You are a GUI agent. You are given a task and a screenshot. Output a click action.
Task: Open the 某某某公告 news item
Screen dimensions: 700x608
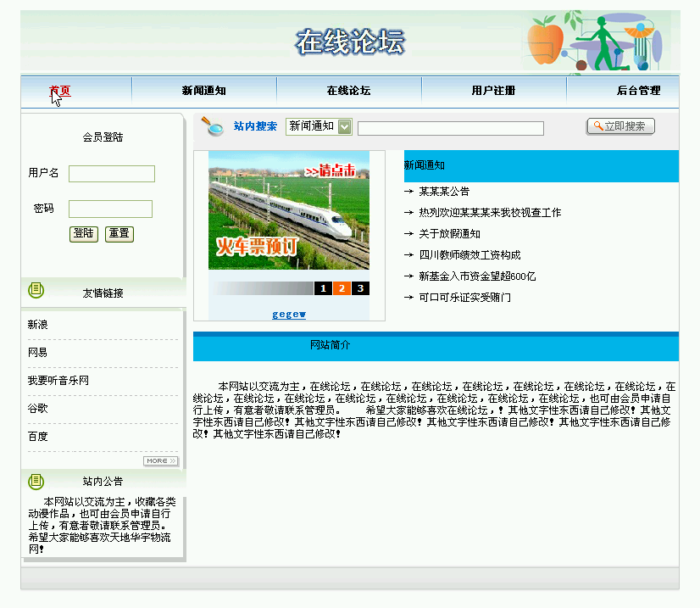pyautogui.click(x=444, y=192)
